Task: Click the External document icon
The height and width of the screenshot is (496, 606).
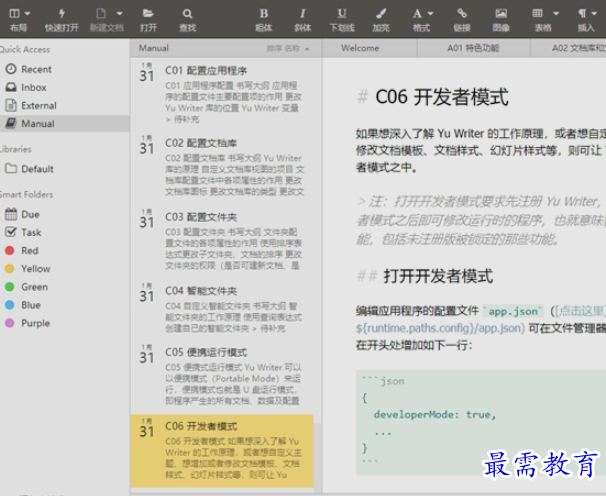Action: (11, 105)
